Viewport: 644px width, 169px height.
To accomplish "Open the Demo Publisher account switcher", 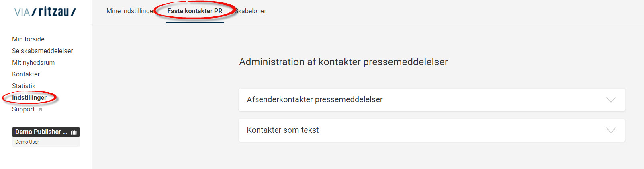I will click(41, 132).
